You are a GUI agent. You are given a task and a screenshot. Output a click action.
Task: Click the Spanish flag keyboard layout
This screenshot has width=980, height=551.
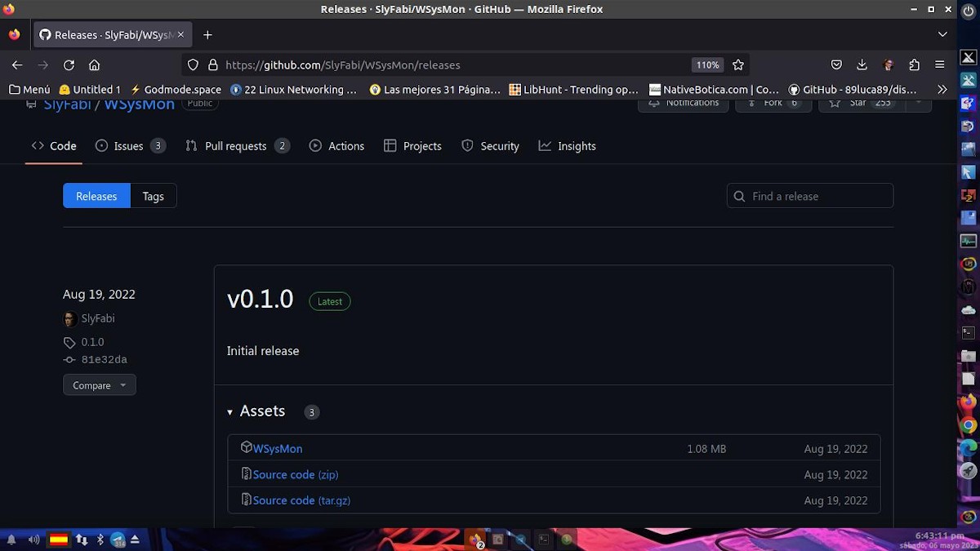tap(59, 540)
